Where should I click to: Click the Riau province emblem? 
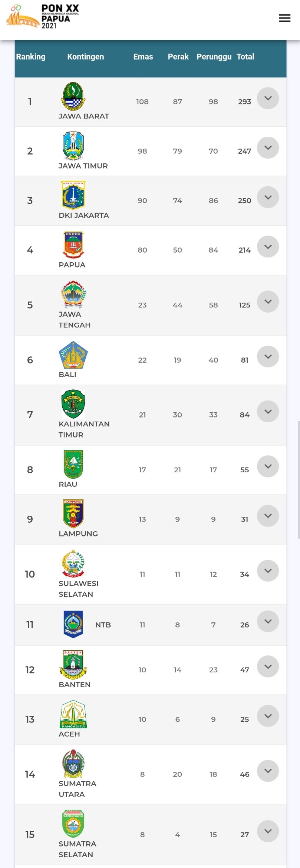pyautogui.click(x=73, y=464)
